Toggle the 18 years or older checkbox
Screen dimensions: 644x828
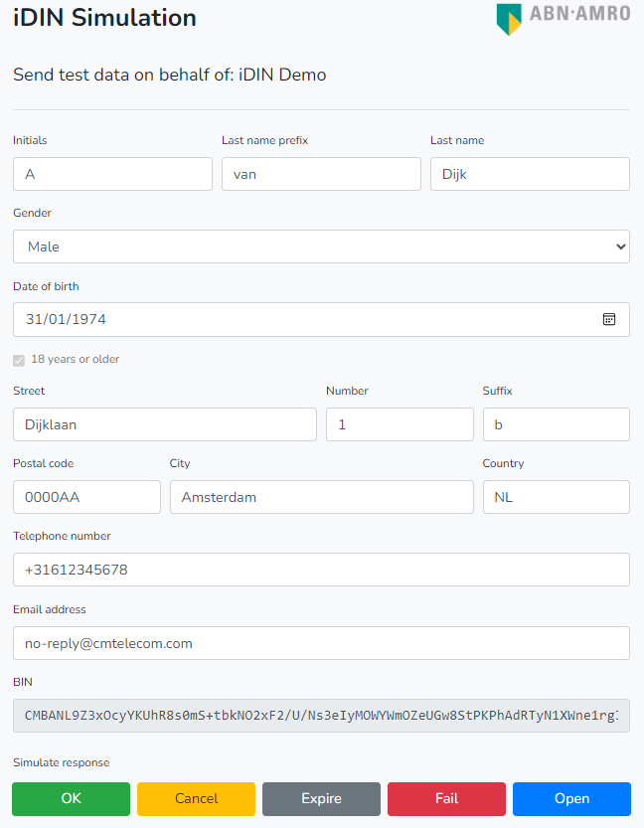tap(19, 360)
